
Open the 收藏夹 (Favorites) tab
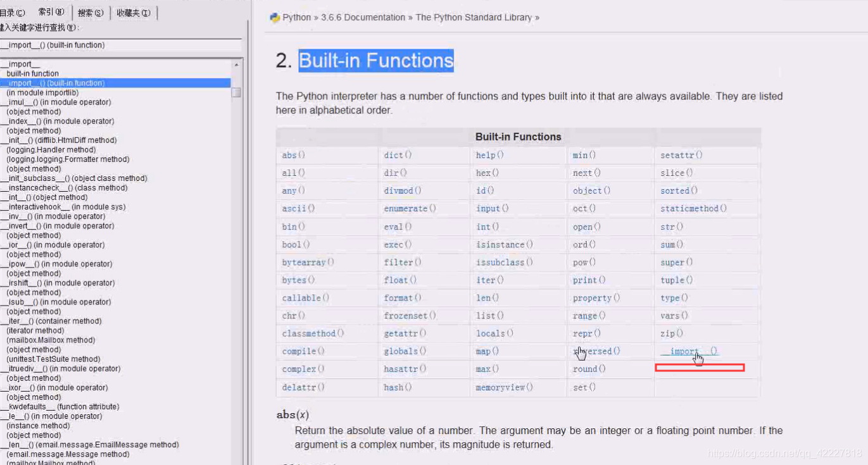click(133, 13)
